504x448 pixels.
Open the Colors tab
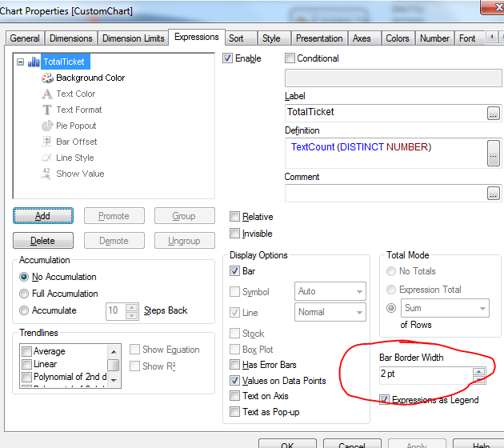(x=398, y=38)
